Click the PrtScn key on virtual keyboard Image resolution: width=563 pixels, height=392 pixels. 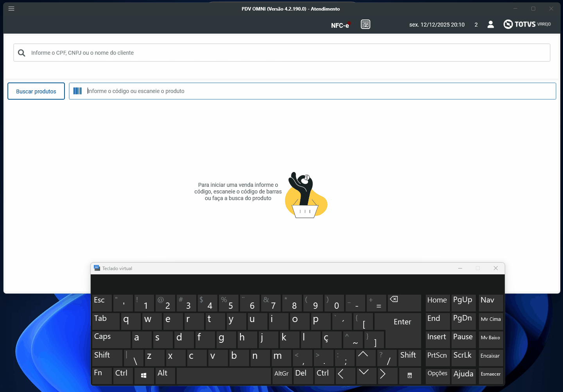click(x=438, y=358)
